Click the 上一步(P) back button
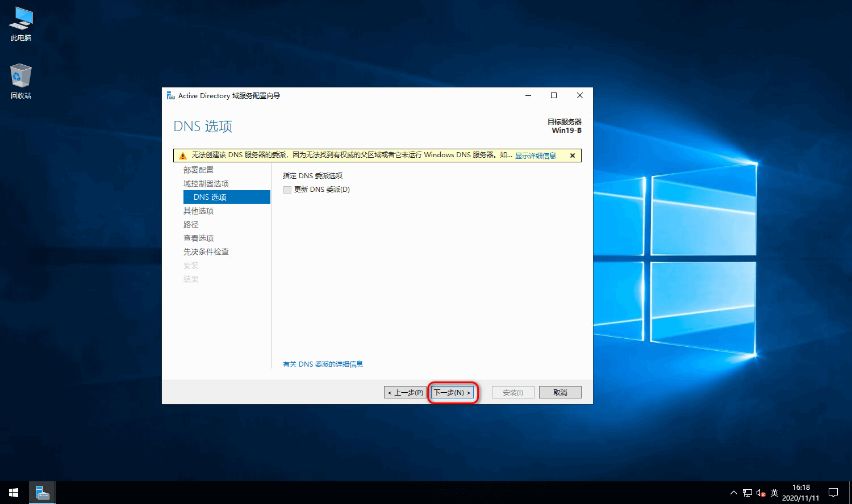The image size is (852, 504). pyautogui.click(x=405, y=392)
